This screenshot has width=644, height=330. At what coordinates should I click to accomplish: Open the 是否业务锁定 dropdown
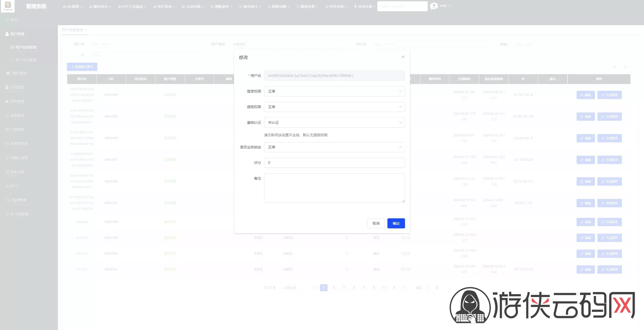334,147
